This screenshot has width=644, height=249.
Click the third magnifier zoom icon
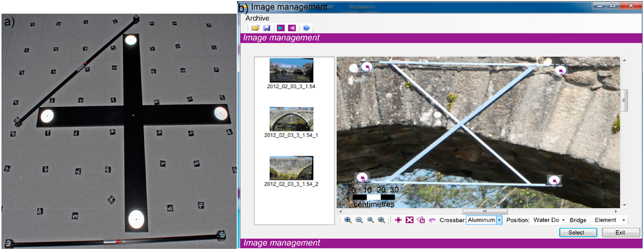tap(370, 220)
